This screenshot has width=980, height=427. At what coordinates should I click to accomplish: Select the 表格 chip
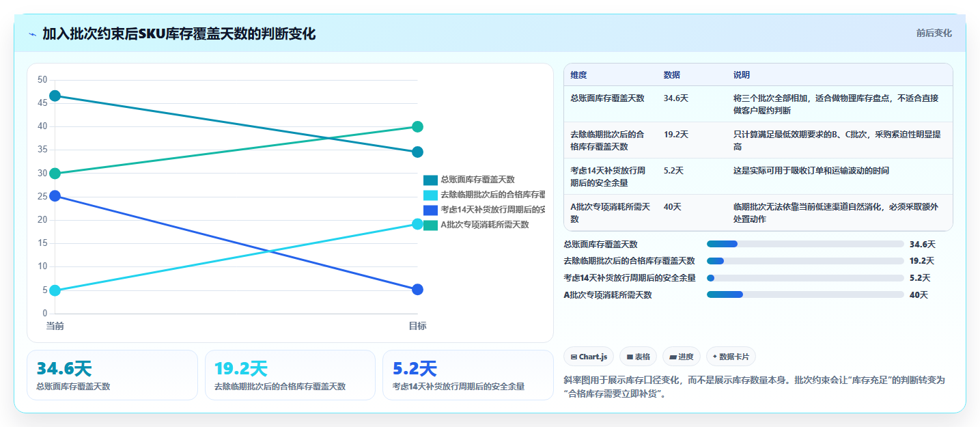[x=638, y=357]
